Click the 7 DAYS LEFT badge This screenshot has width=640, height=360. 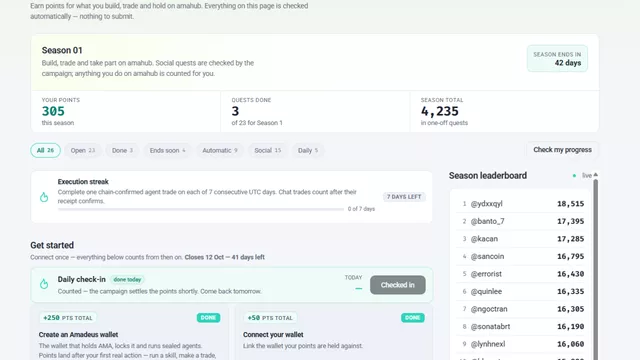tap(404, 197)
